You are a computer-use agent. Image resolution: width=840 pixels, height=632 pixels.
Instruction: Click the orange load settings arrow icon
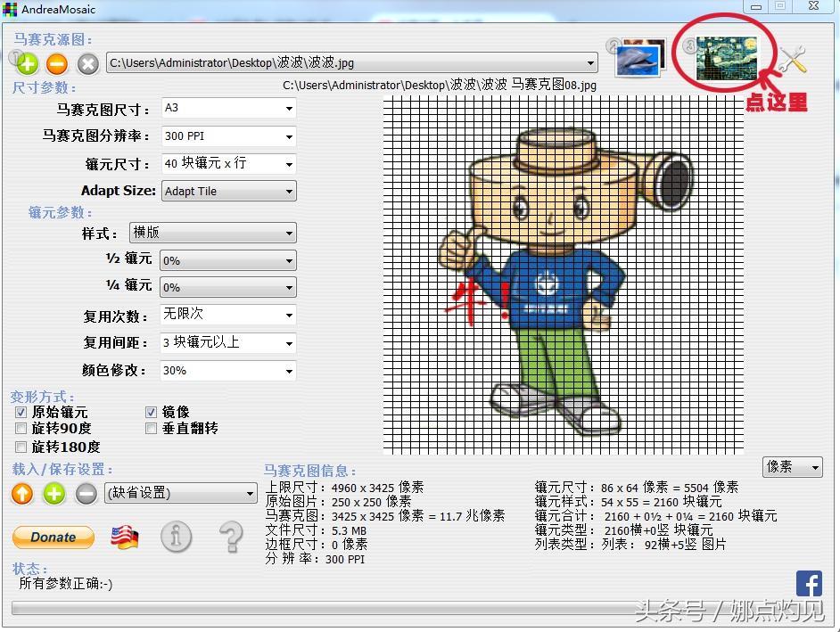(x=22, y=493)
